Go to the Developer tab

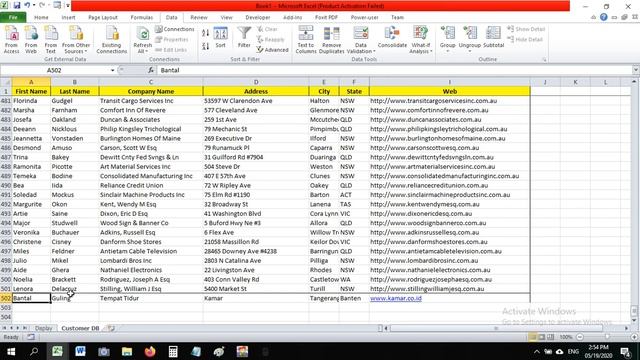tap(258, 18)
